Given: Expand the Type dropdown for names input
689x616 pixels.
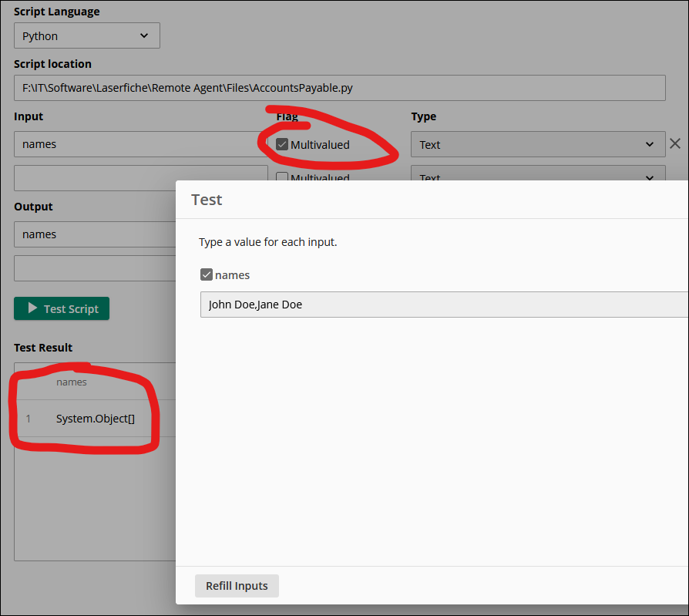Looking at the screenshot, I should pos(537,144).
